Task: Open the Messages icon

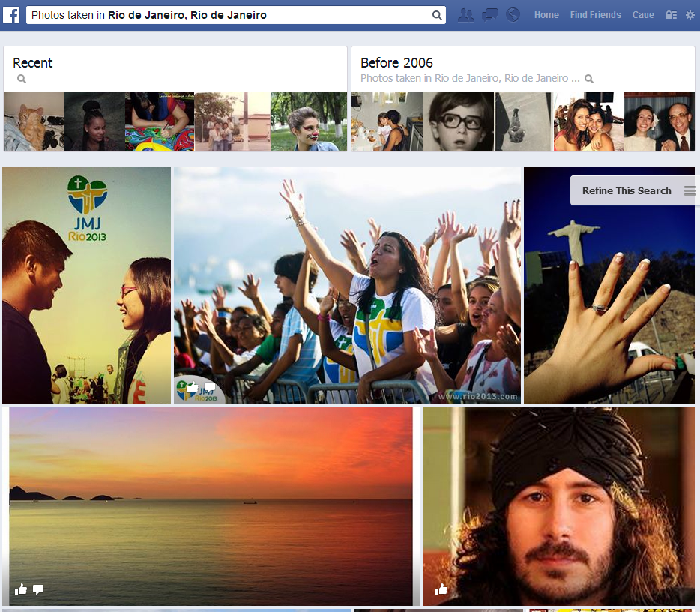Action: 489,15
